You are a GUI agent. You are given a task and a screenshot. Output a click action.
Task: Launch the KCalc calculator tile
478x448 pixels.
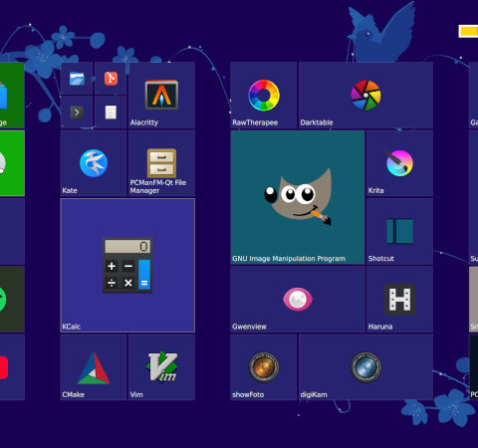pyautogui.click(x=127, y=266)
